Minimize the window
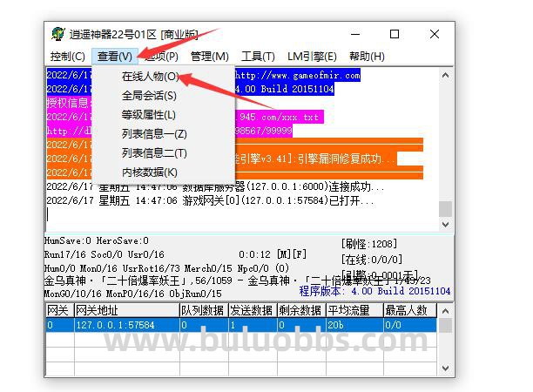Image resolution: width=533 pixels, height=392 pixels. click(354, 35)
